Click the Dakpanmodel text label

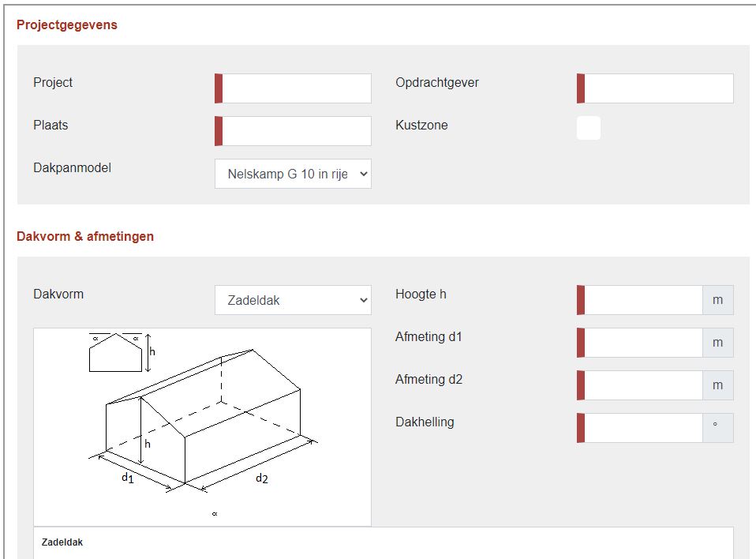click(x=72, y=167)
